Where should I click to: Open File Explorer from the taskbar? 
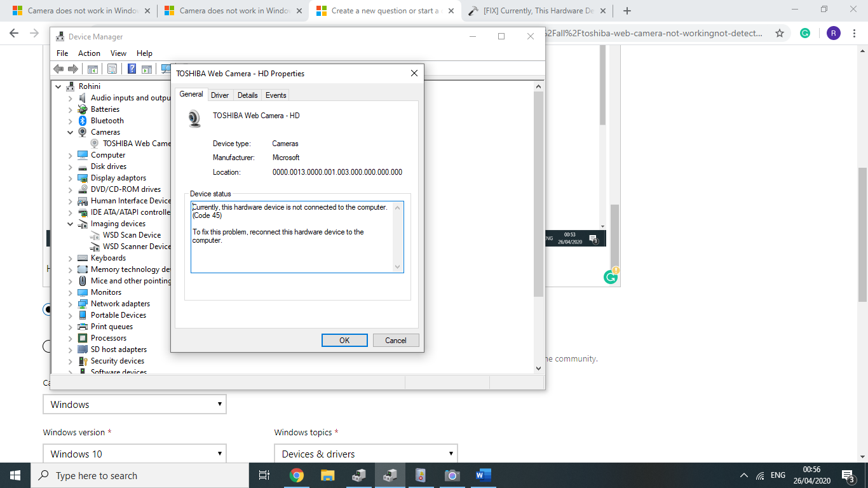coord(327,475)
